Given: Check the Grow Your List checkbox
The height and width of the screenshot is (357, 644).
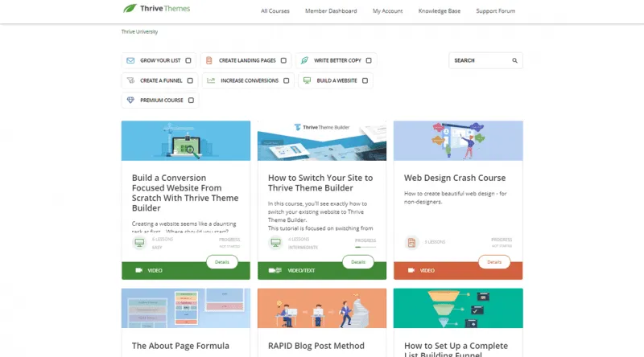Looking at the screenshot, I should point(188,60).
